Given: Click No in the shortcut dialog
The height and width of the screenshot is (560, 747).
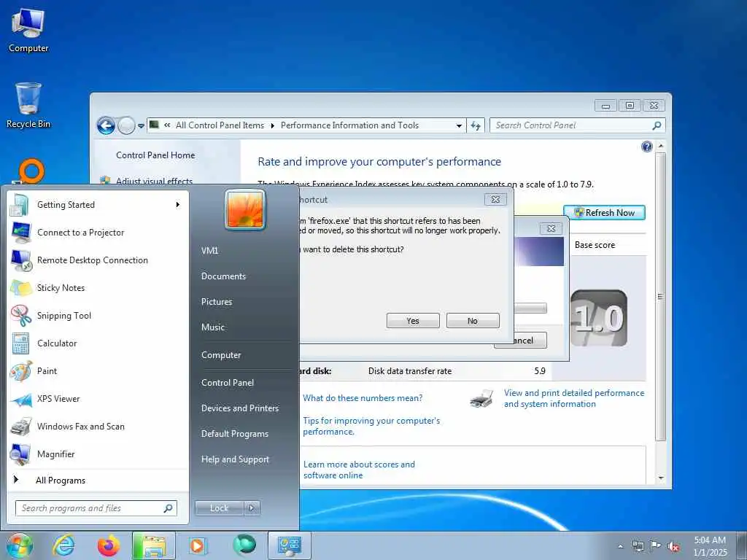Looking at the screenshot, I should click(473, 321).
